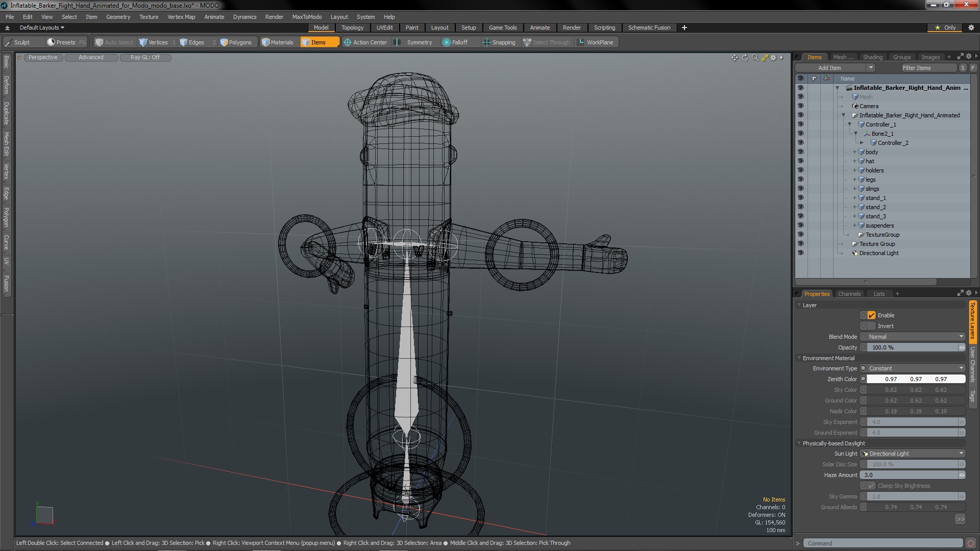Hide the hat item via eye icon

pos(800,161)
